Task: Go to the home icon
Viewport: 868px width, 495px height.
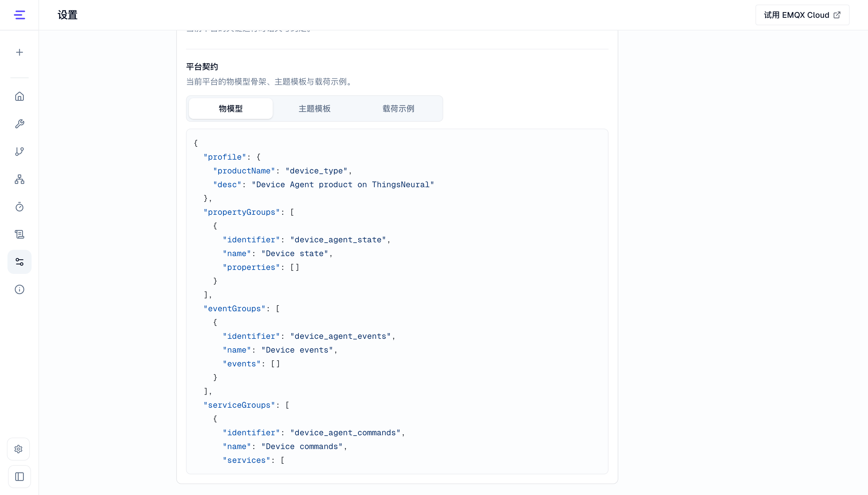Action: tap(19, 96)
